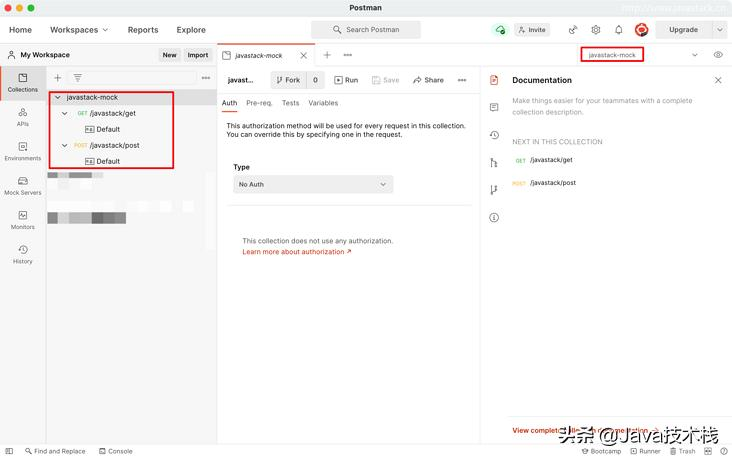Open the collection Info icon in right panel
Screen dimensions: 732x458
point(494,218)
